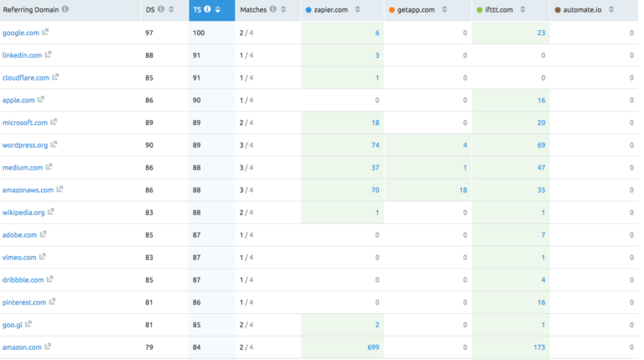Open zapier.com count 74 for wordpress.org
644x360 pixels.
point(376,145)
